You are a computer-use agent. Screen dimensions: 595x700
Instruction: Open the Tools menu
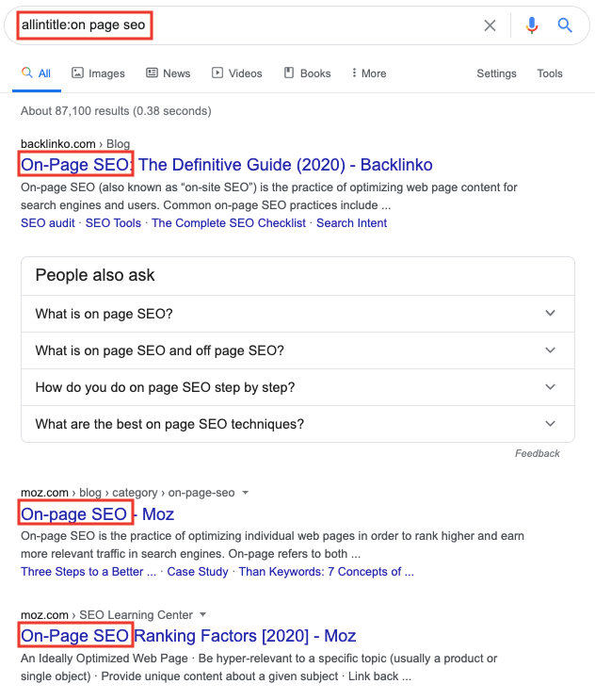(550, 73)
